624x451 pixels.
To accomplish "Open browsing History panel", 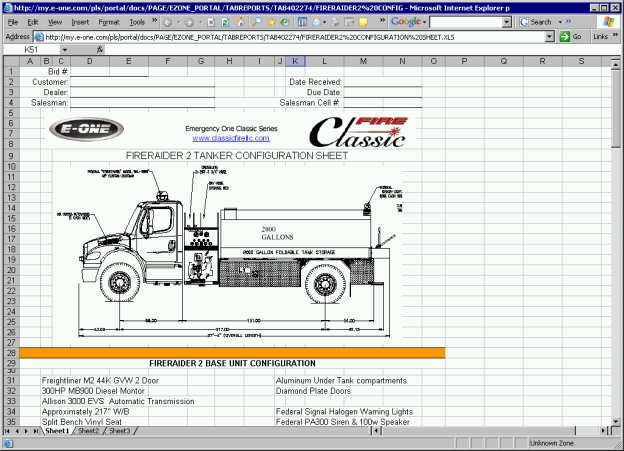I will (285, 22).
